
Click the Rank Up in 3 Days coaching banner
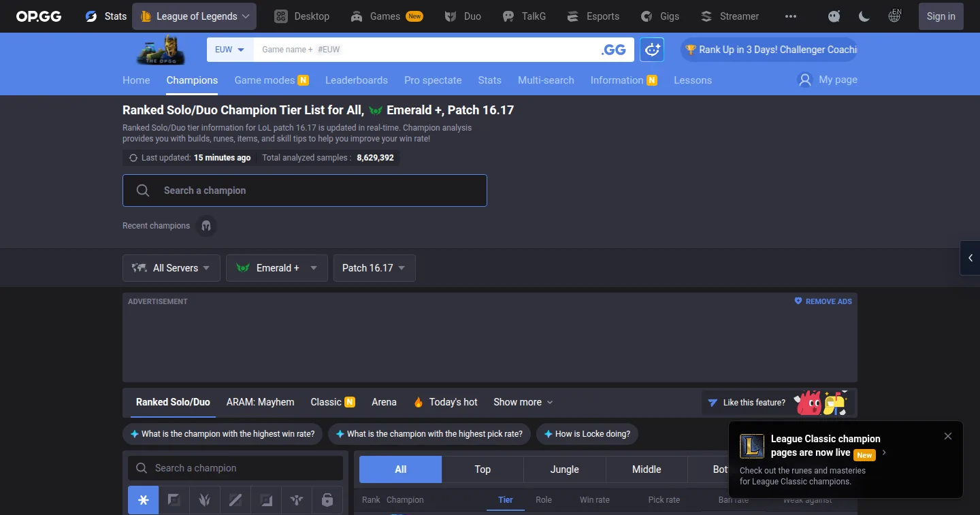click(x=769, y=50)
